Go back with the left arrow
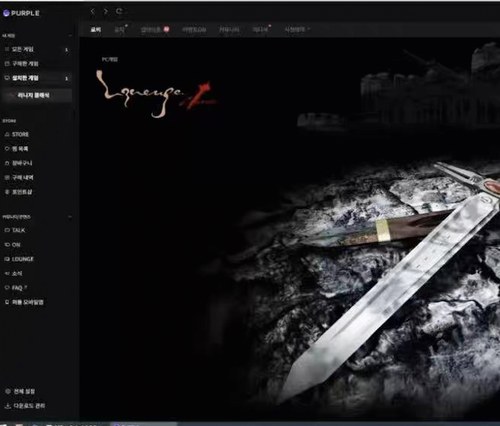500x426 pixels. [93, 12]
